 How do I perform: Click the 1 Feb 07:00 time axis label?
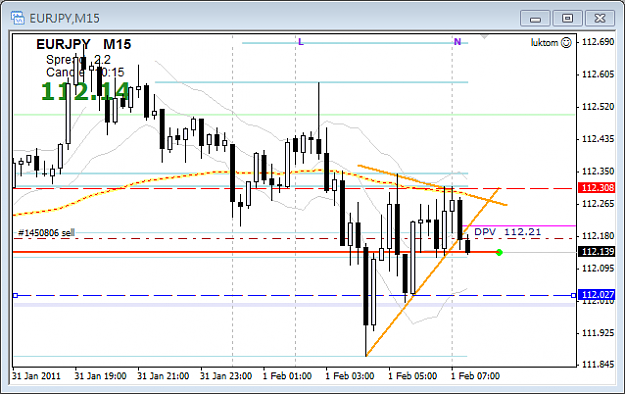(x=476, y=376)
